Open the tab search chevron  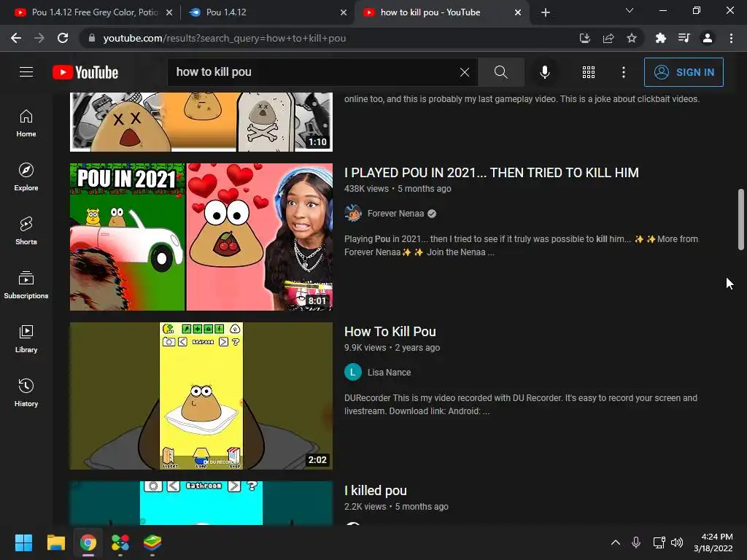pos(630,10)
